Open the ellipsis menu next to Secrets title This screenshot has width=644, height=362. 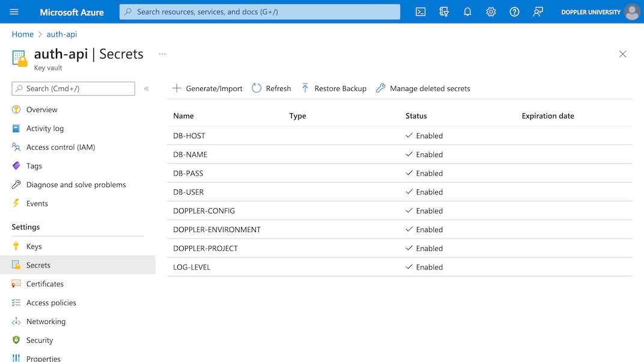[162, 54]
